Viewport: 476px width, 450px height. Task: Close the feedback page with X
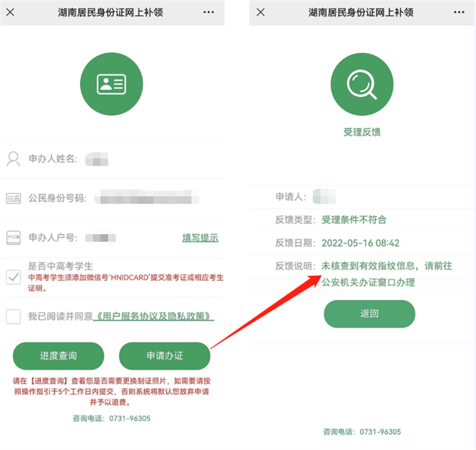(261, 12)
